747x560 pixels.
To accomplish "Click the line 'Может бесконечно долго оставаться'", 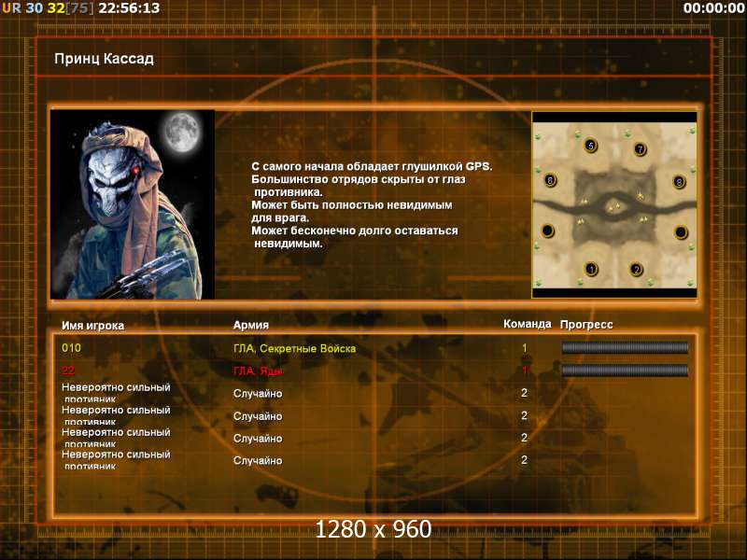I will [x=355, y=231].
